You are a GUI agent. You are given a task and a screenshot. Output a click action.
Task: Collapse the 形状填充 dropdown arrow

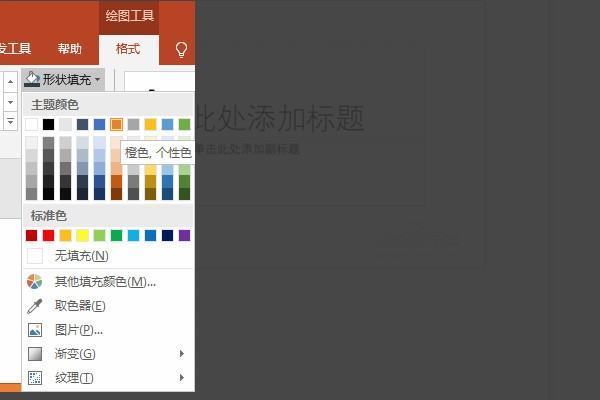click(x=97, y=80)
